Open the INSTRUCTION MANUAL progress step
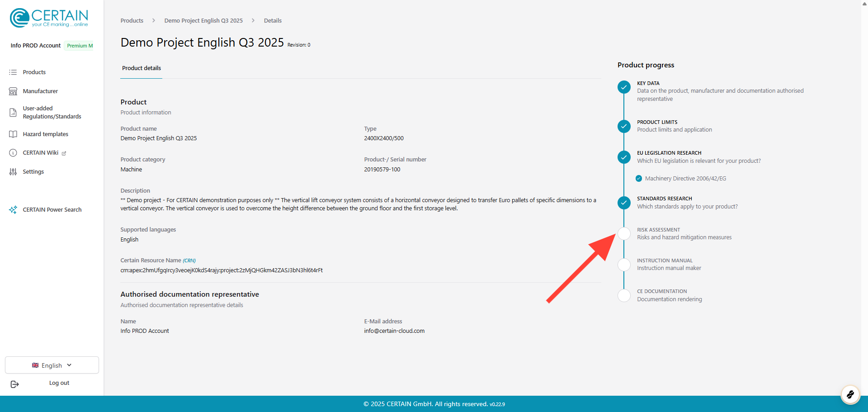The height and width of the screenshot is (412, 868). click(x=665, y=260)
